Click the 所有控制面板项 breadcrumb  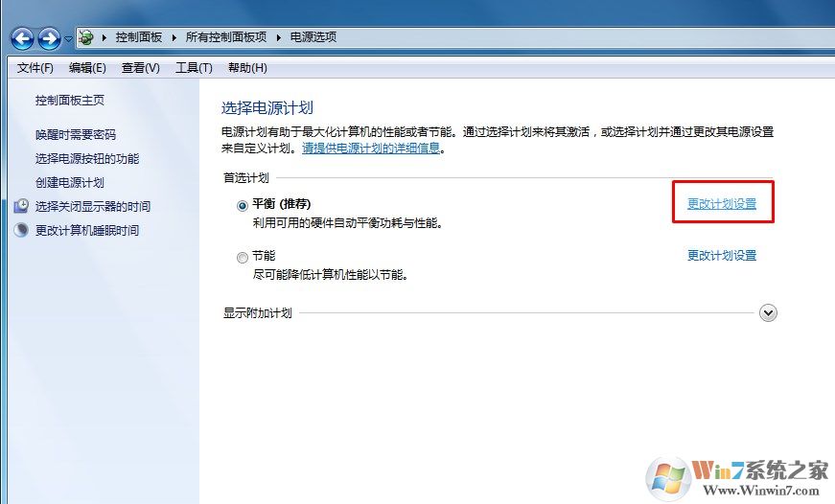pyautogui.click(x=226, y=37)
